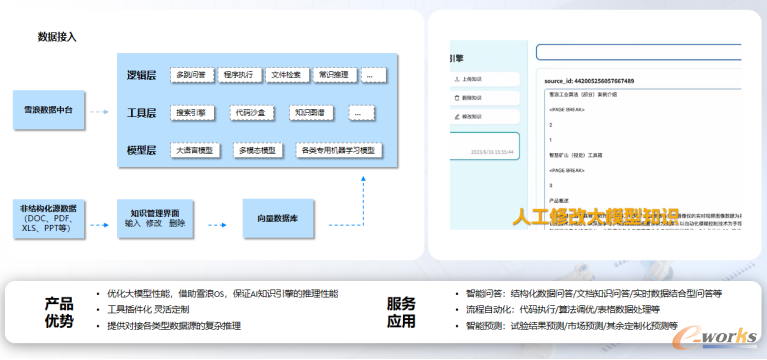Click the empty search input box
The width and height of the screenshot is (767, 360).
click(x=639, y=52)
